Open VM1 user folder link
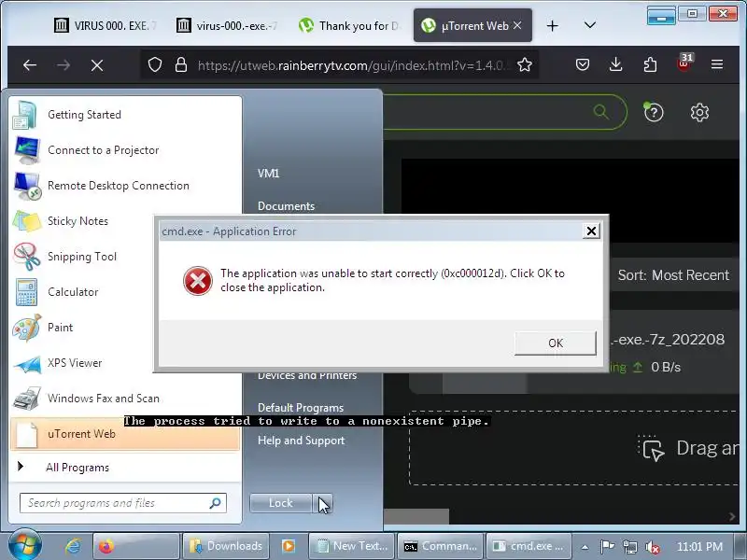747x560 pixels. tap(268, 174)
